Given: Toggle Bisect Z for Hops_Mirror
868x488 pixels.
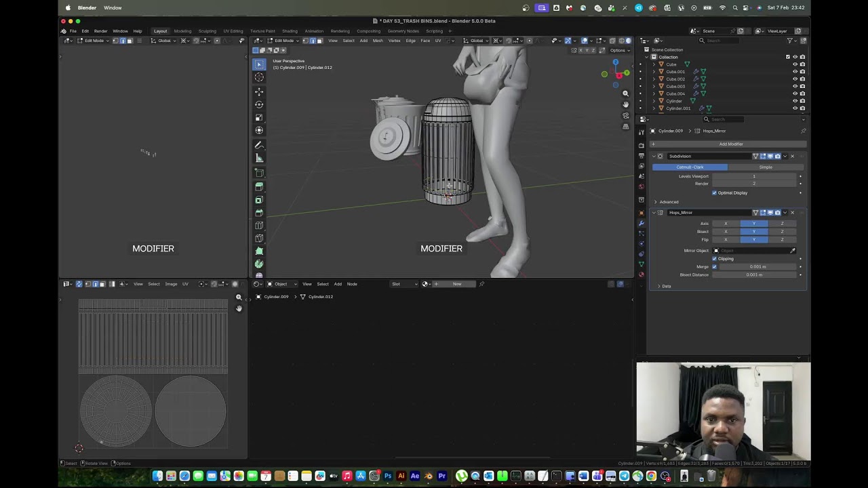Looking at the screenshot, I should (x=782, y=232).
